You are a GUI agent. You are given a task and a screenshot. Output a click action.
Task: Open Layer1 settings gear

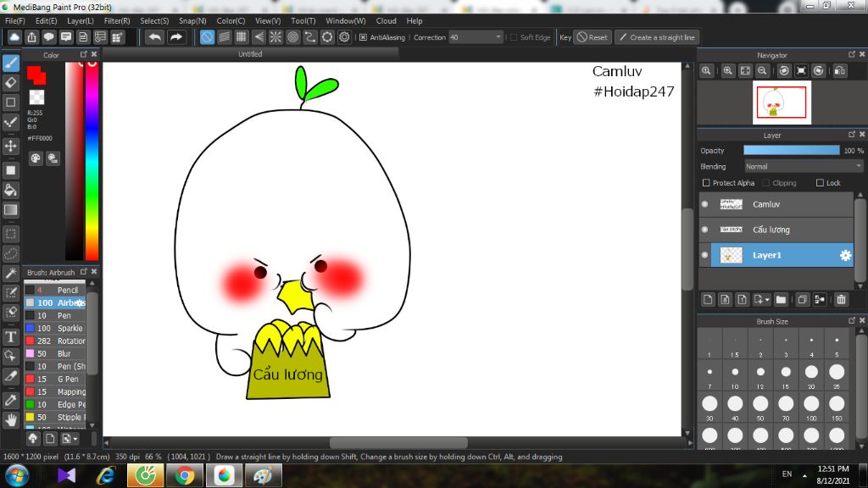(845, 255)
